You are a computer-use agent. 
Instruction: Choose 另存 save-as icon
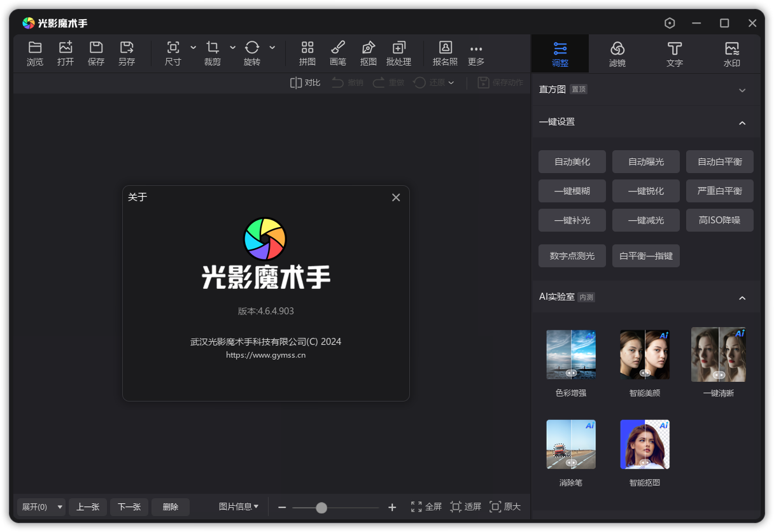127,53
